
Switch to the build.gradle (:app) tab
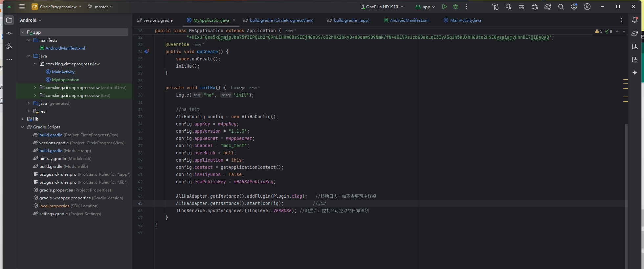click(x=348, y=20)
